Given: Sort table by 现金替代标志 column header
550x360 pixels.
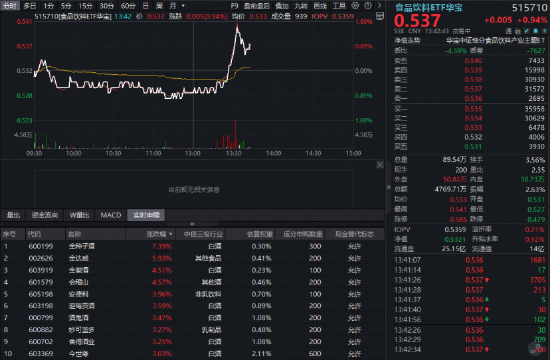Looking at the screenshot, I should click(x=354, y=234).
